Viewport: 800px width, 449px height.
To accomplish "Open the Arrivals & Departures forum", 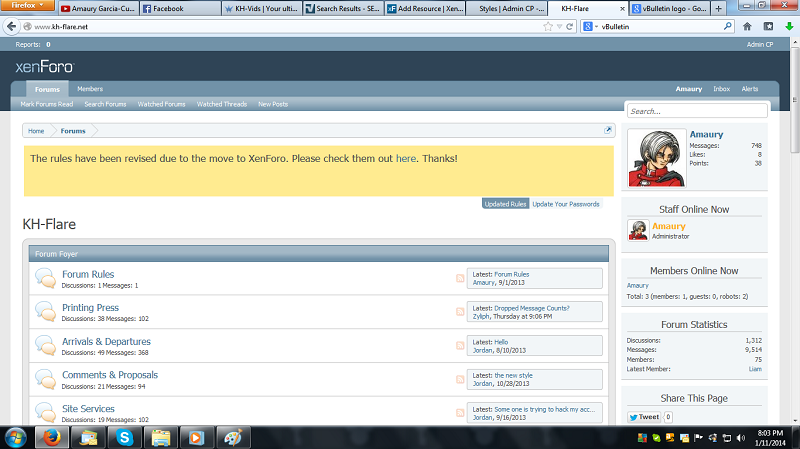I will click(x=106, y=341).
